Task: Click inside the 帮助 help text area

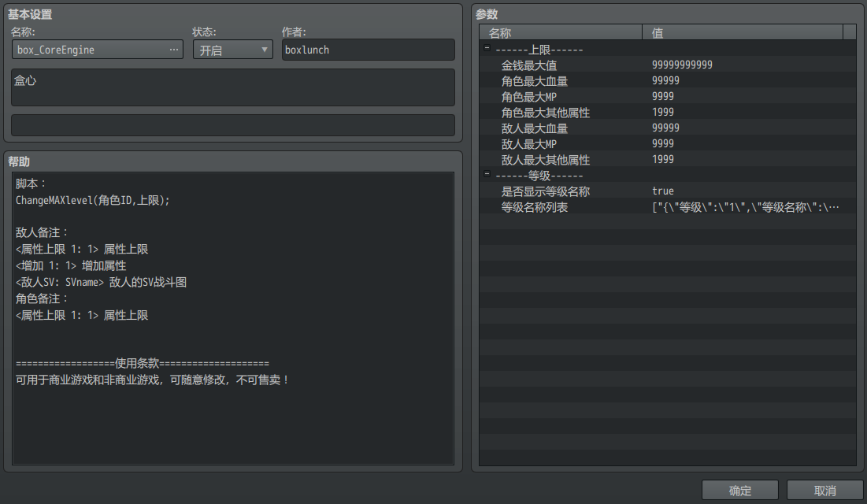Action: [233, 318]
